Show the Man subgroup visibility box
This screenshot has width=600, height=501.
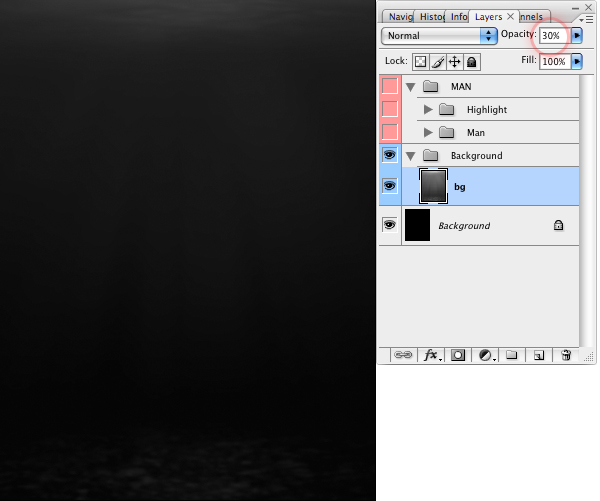pos(390,132)
